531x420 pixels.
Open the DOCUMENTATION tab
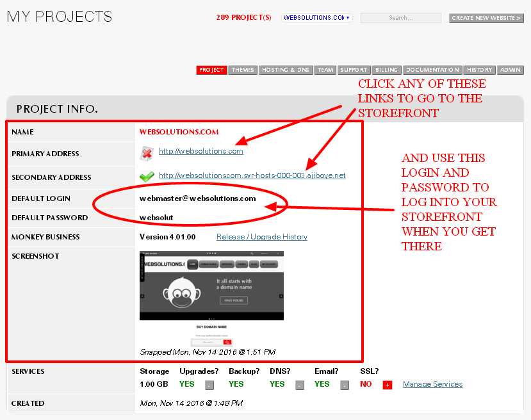(432, 70)
